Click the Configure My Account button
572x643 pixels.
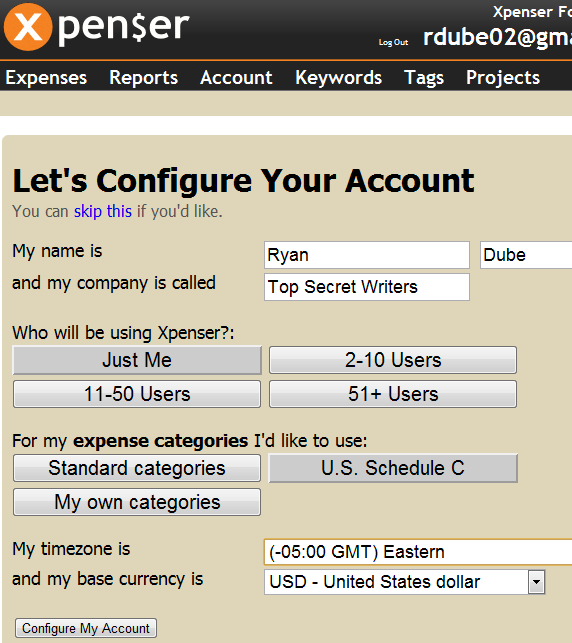tap(86, 628)
